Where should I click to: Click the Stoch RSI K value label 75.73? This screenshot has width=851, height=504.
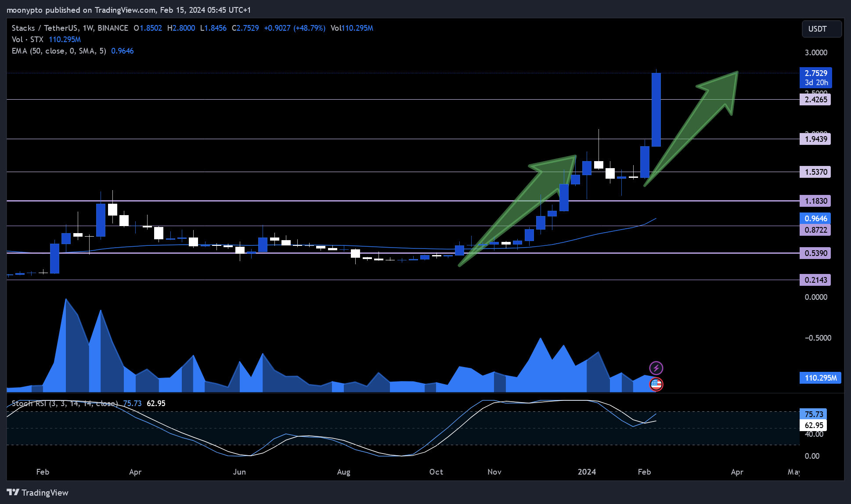(814, 414)
